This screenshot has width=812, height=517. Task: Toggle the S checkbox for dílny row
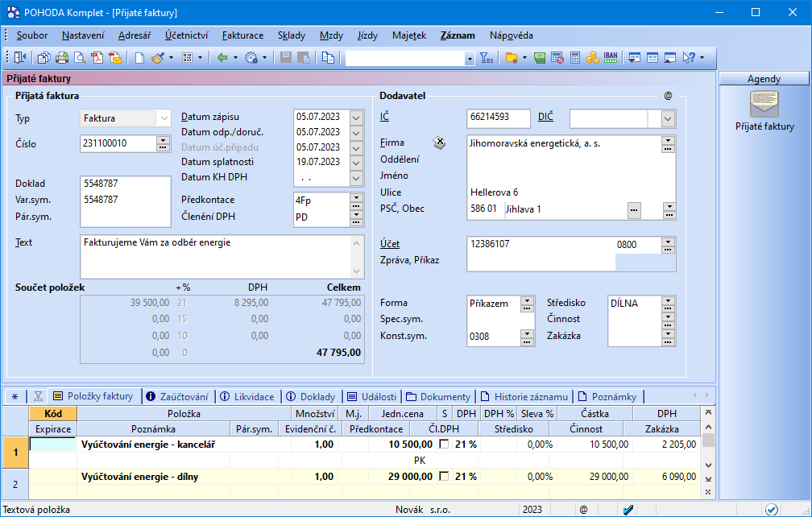pos(444,476)
